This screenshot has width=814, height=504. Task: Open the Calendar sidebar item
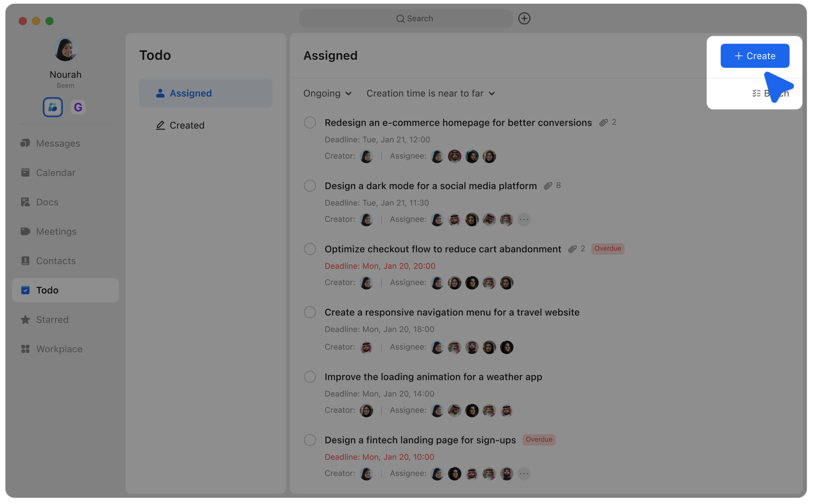tap(55, 173)
